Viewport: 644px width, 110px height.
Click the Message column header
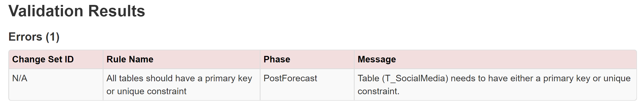[377, 59]
